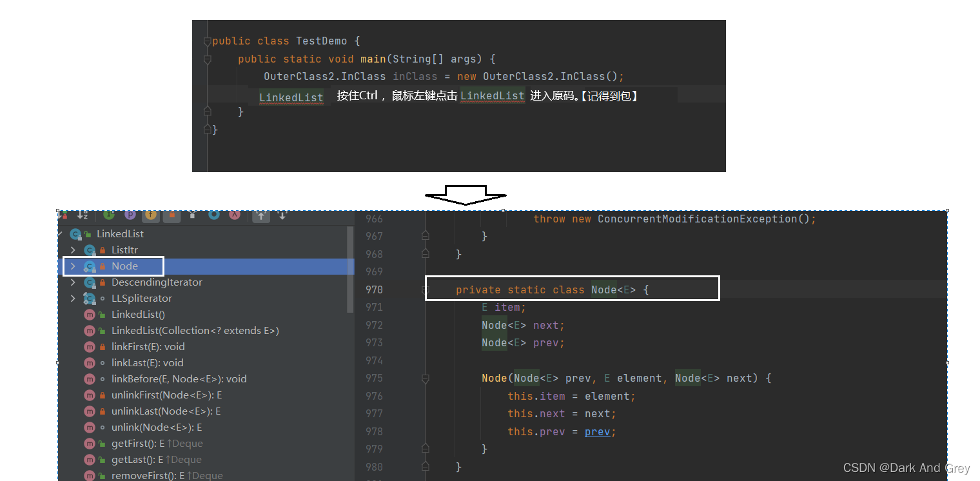This screenshot has width=980, height=481.
Task: Click fold end marker at line 979
Action: click(x=425, y=449)
